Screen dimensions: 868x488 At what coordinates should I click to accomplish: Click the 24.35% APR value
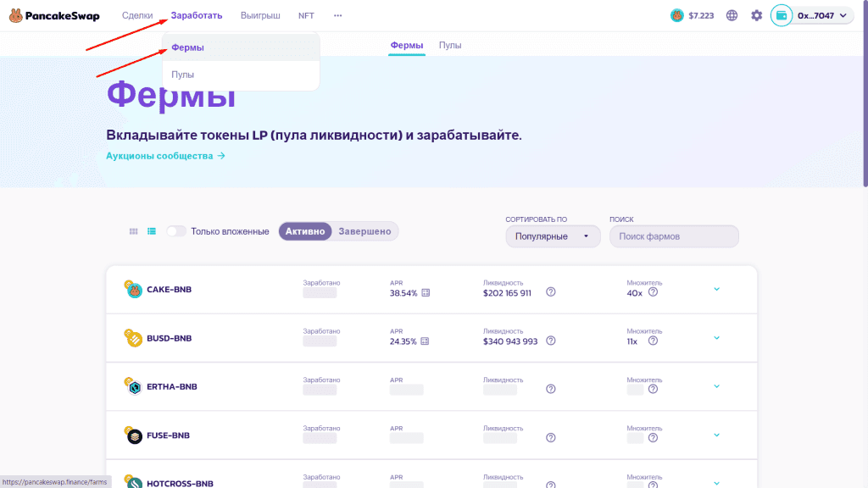tap(403, 342)
